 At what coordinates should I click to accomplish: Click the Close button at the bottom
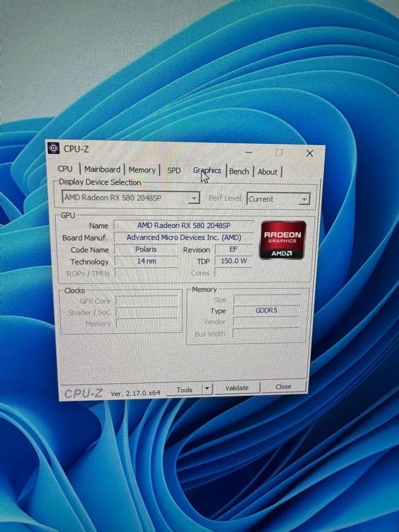click(x=283, y=387)
